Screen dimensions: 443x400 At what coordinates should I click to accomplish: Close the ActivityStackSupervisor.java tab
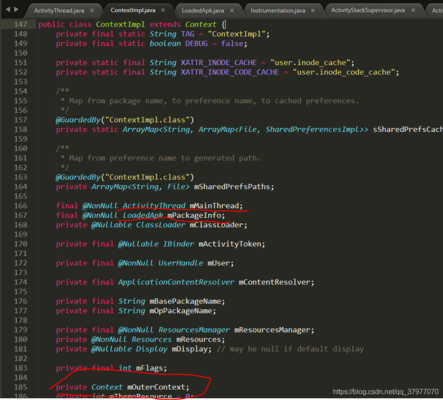[x=413, y=10]
